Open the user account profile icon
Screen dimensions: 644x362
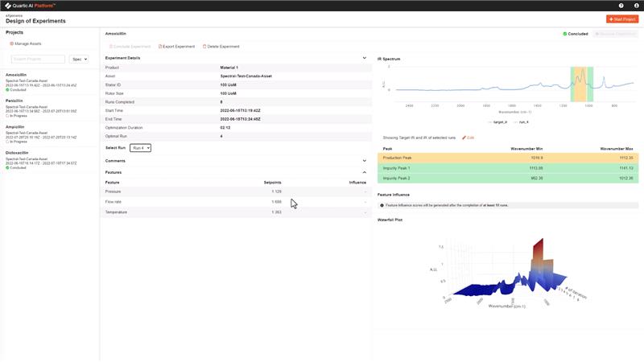click(636, 6)
